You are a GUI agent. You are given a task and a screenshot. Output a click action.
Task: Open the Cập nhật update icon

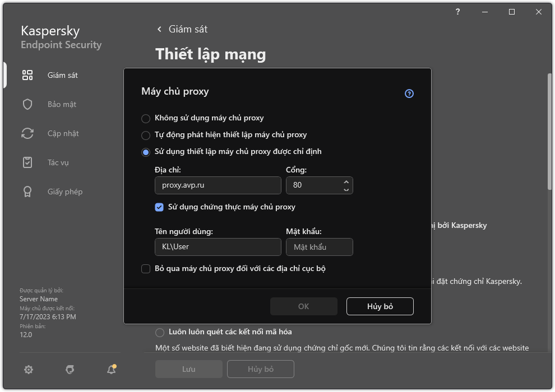point(27,133)
